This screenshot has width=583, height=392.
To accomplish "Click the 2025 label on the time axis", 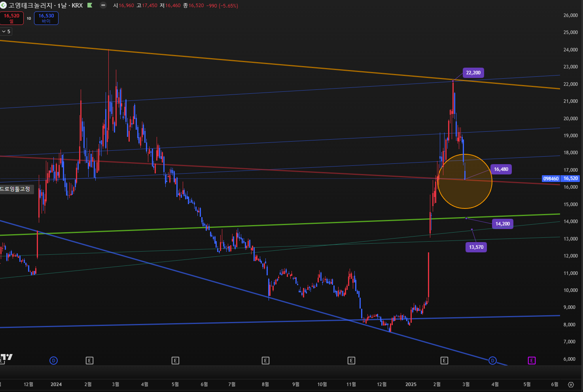I will (411, 384).
